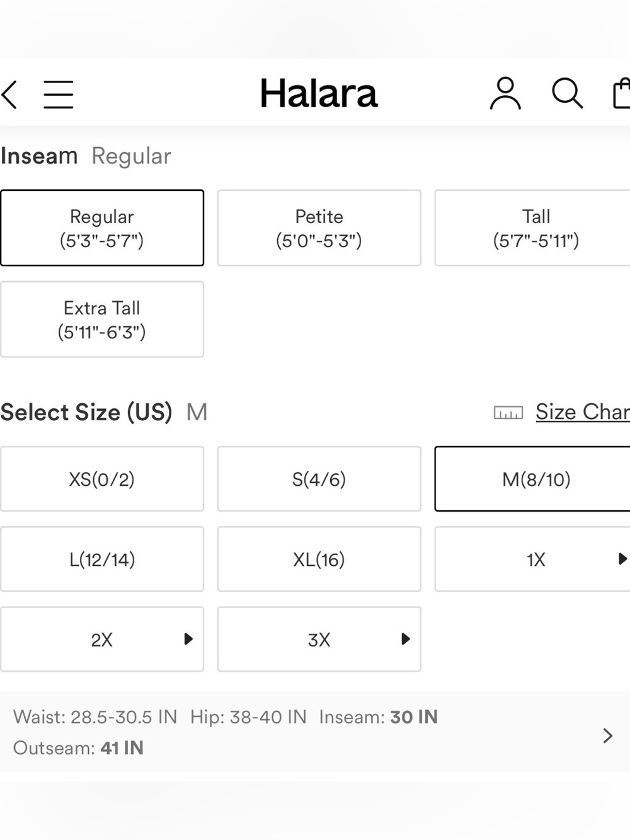The width and height of the screenshot is (630, 840).
Task: Open measurement details chevron
Action: pos(607,735)
